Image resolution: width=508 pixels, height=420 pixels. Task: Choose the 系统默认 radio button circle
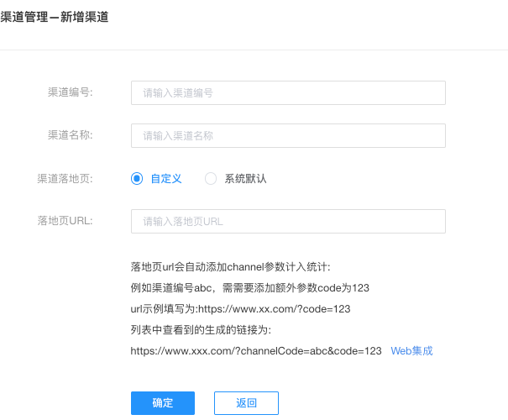(211, 178)
